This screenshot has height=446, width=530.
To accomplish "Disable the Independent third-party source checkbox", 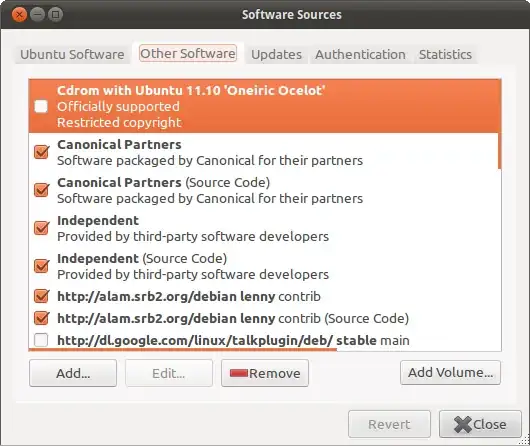I will point(41,228).
